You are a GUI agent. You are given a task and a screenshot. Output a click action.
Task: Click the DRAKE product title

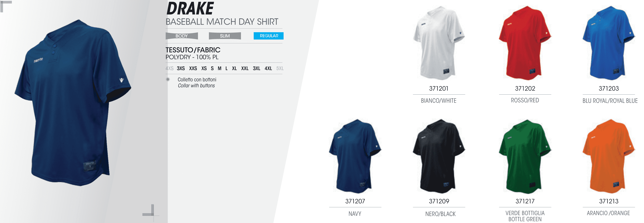pos(190,8)
